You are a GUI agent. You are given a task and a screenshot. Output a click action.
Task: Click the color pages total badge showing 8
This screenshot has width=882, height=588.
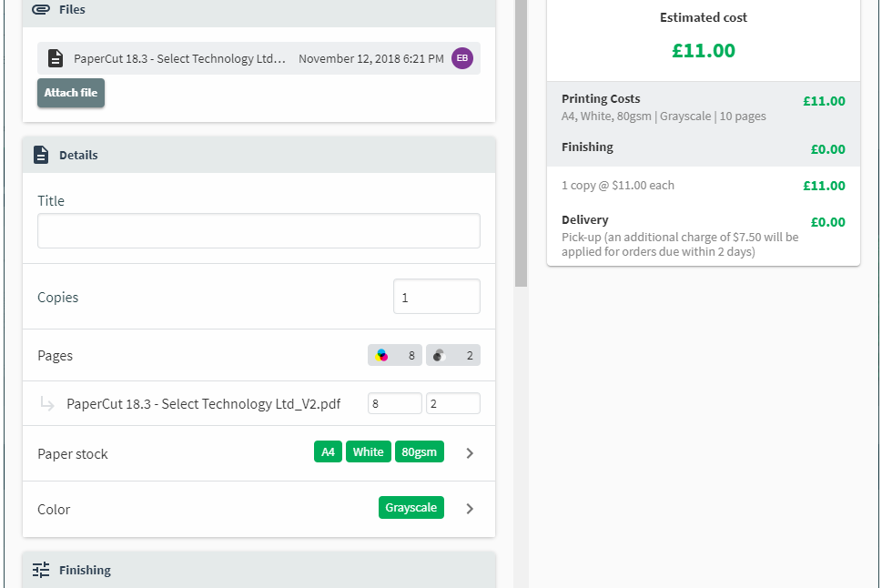[x=395, y=355]
